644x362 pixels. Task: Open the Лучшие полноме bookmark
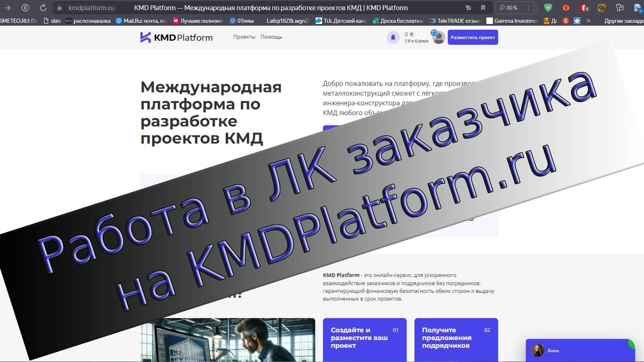click(x=198, y=21)
